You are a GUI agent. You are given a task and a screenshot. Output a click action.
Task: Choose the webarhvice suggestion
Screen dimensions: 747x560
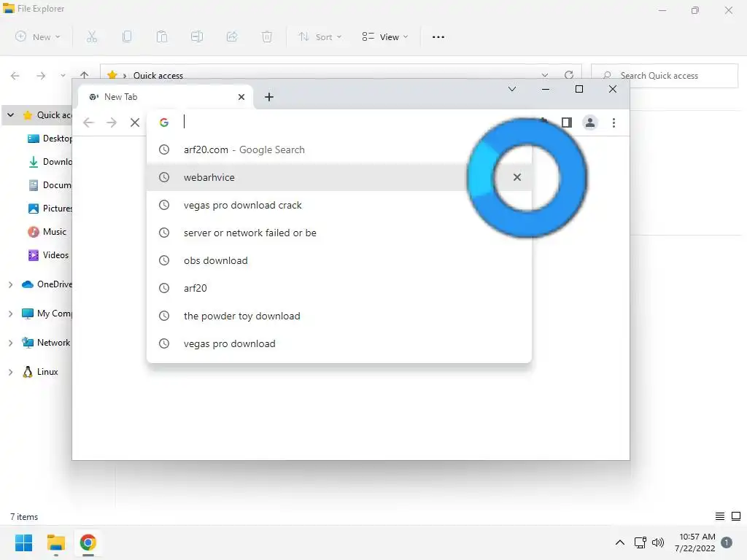338,177
